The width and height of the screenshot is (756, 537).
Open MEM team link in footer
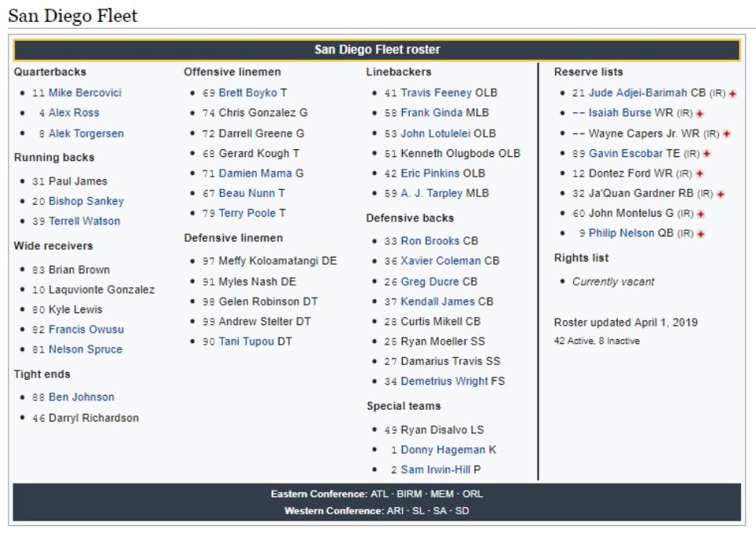pos(442,494)
